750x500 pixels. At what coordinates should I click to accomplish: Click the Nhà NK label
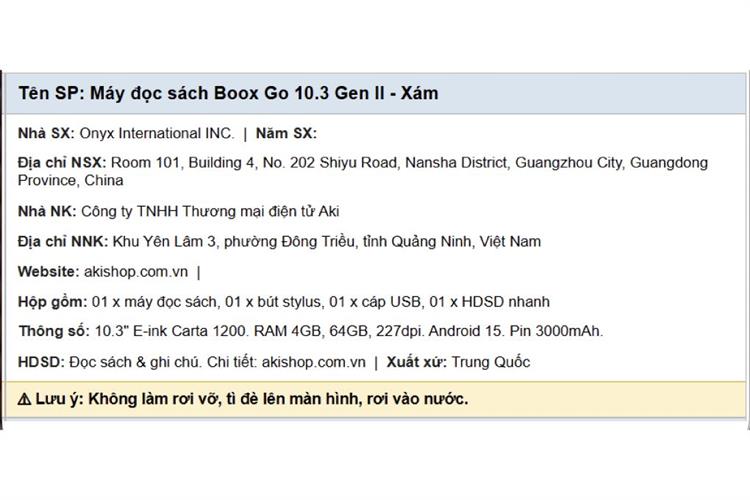pos(47,211)
